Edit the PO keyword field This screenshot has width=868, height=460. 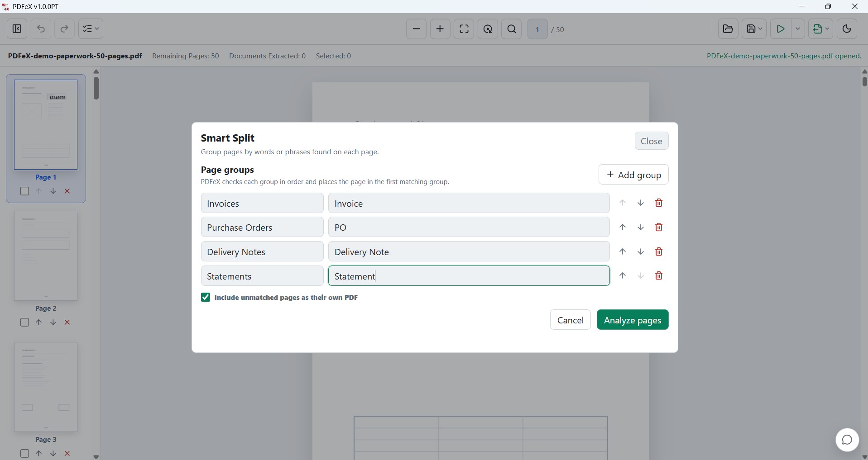point(469,227)
